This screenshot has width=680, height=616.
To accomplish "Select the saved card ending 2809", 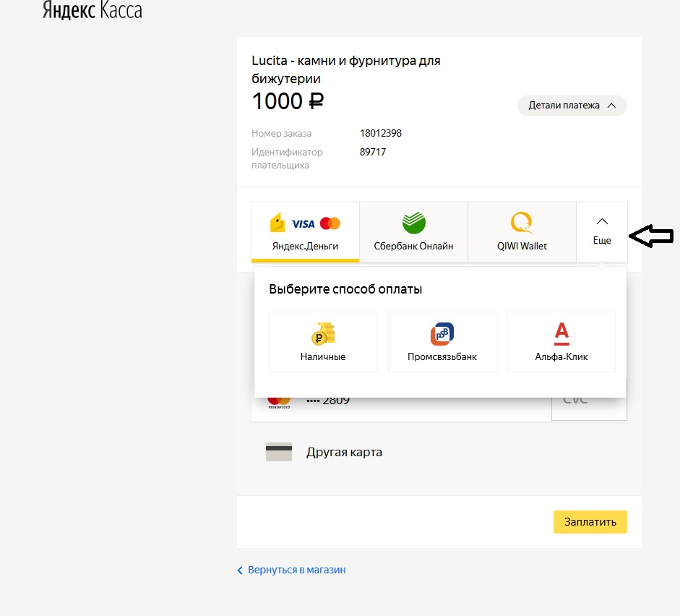I will pos(401,408).
